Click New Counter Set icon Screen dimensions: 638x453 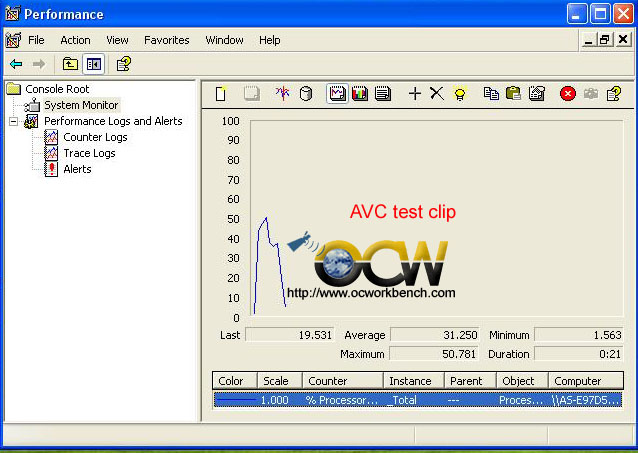coord(221,94)
